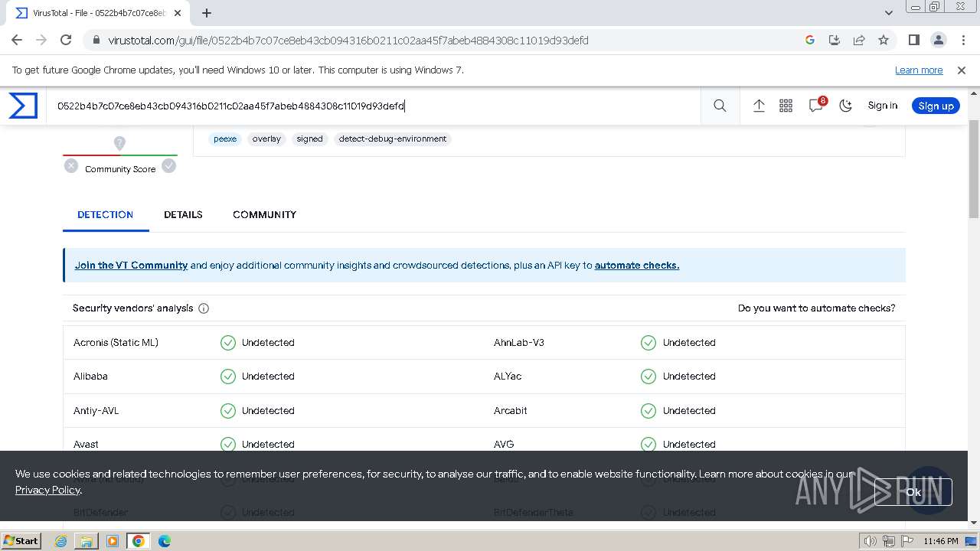Click Avast Undetected check icon
Screen dimensions: 980x551
coord(228,444)
